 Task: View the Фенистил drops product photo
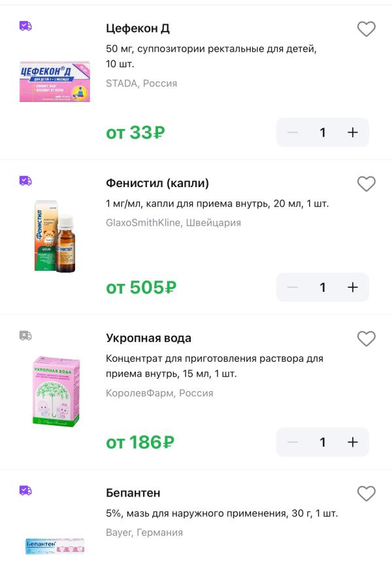55,235
